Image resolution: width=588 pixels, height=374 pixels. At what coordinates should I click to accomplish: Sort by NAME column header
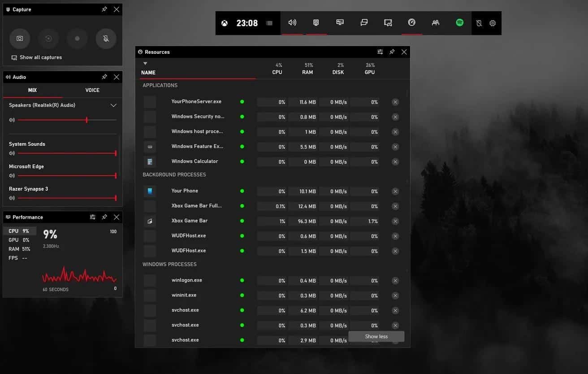[x=148, y=72]
